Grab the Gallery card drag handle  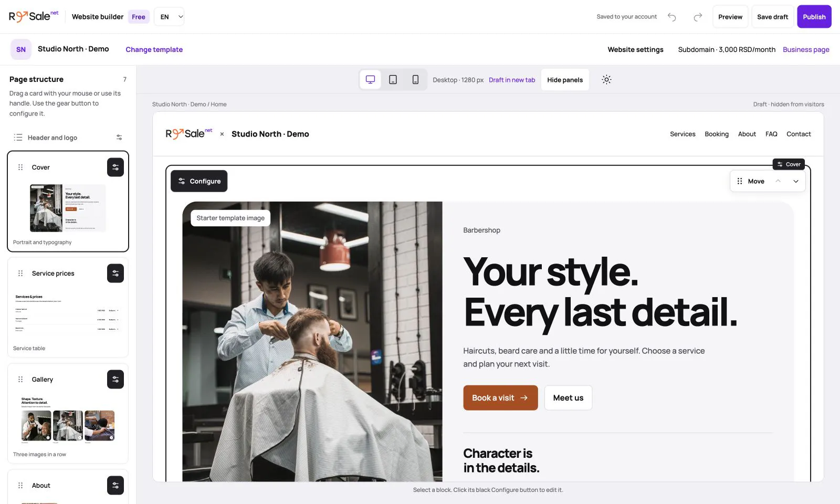(20, 380)
